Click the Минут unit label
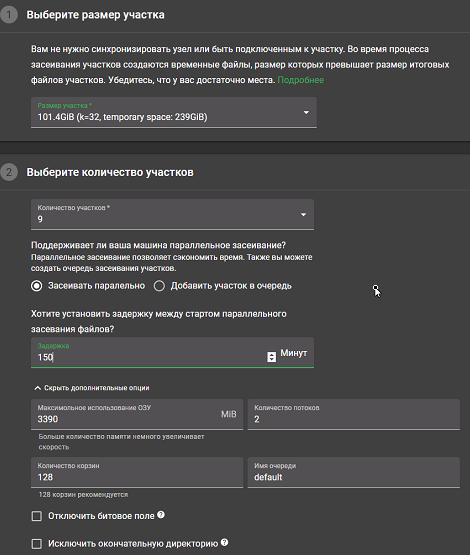The width and height of the screenshot is (470, 555). [294, 353]
